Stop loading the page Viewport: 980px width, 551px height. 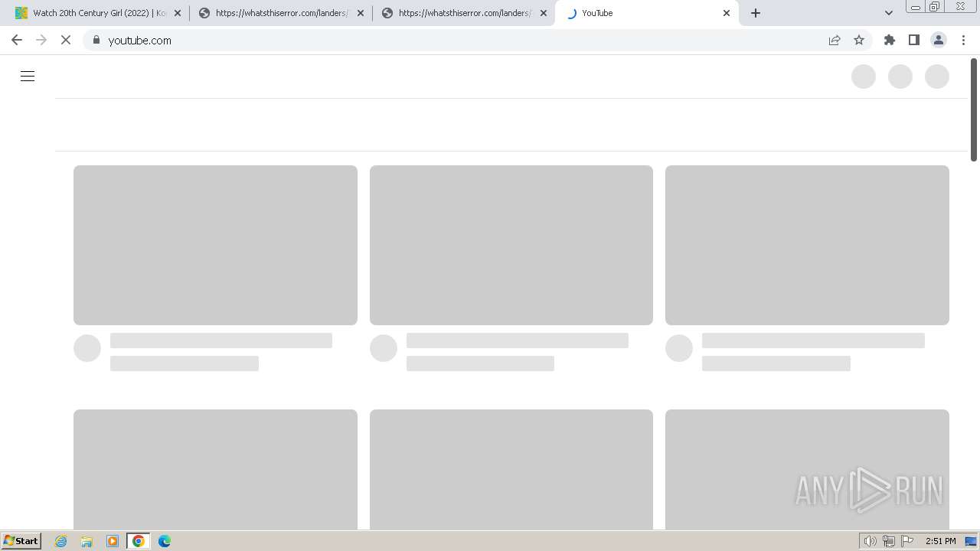point(66,41)
